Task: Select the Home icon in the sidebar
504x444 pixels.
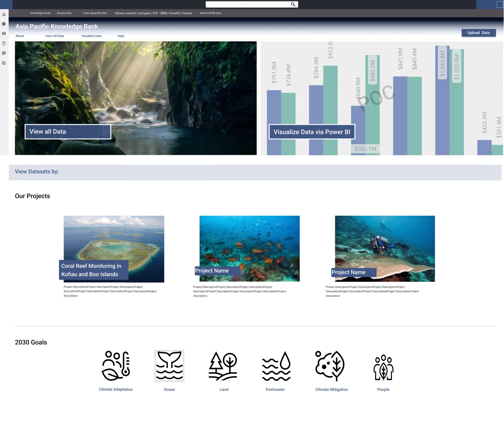Action: (x=3, y=14)
